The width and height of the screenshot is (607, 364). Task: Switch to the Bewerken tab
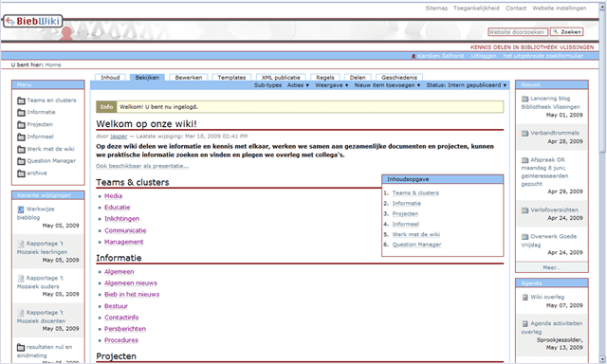click(x=189, y=78)
